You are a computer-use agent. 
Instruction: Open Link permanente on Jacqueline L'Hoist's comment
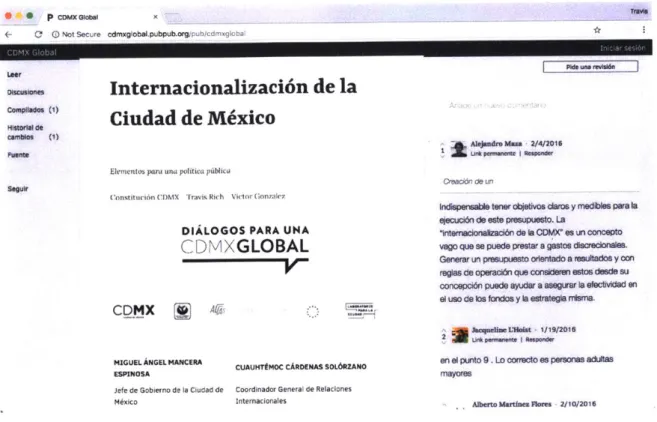pyautogui.click(x=494, y=340)
